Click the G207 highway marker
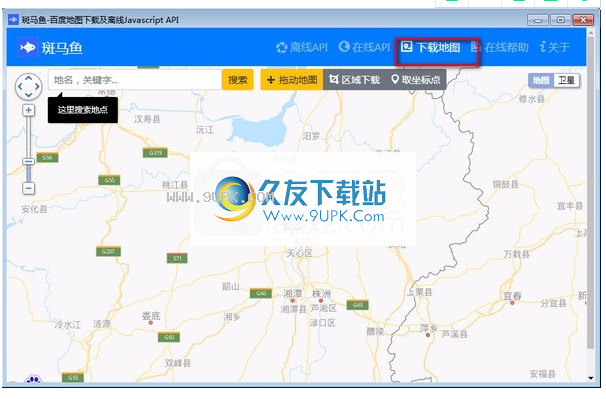Viewport: 606px width, 399px height. [x=108, y=251]
